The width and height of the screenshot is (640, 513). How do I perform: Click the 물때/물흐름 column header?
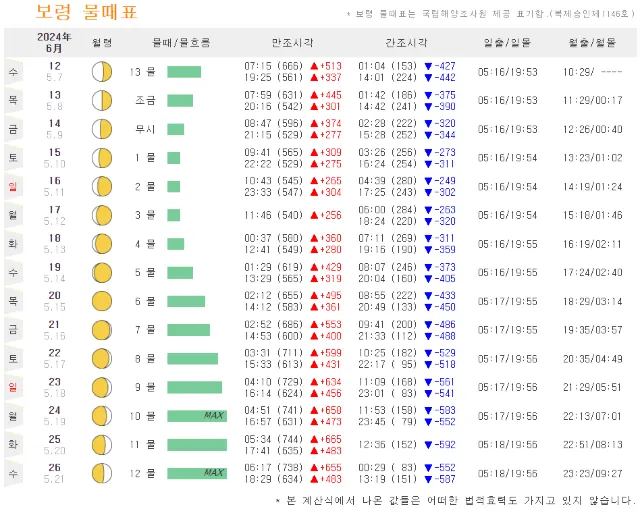[x=180, y=42]
